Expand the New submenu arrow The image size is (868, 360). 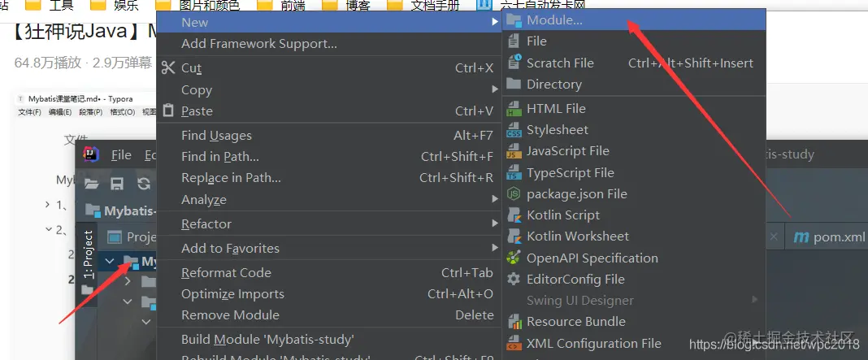coord(495,22)
